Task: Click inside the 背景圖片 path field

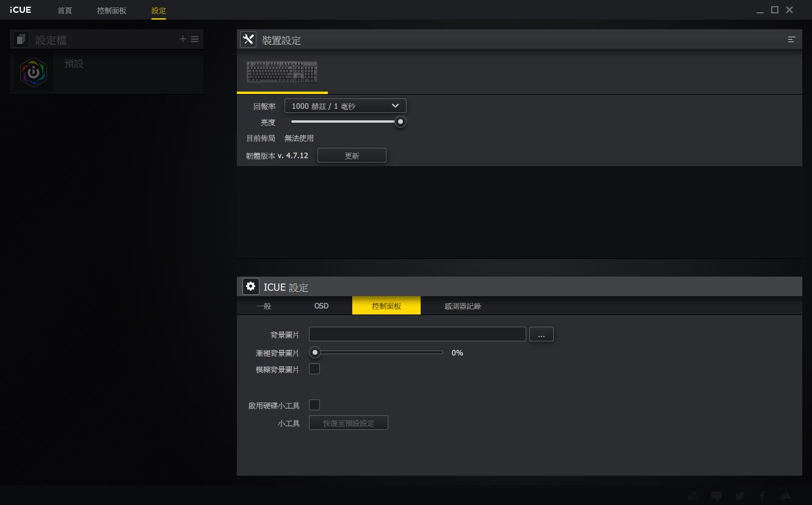Action: tap(417, 334)
